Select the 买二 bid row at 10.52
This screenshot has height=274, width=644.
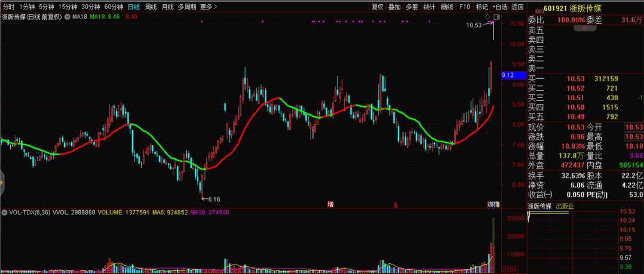click(x=585, y=88)
